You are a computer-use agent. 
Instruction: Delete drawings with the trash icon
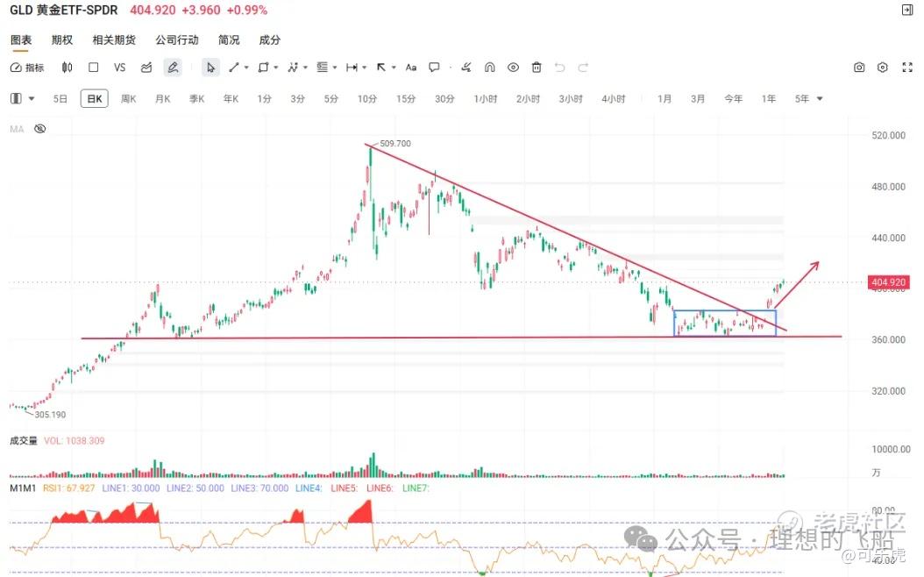pyautogui.click(x=537, y=68)
